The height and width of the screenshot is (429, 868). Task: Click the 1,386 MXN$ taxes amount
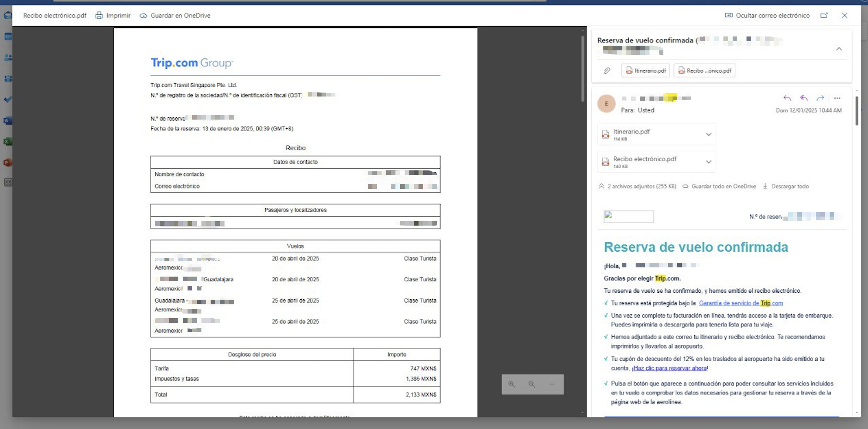click(x=421, y=379)
